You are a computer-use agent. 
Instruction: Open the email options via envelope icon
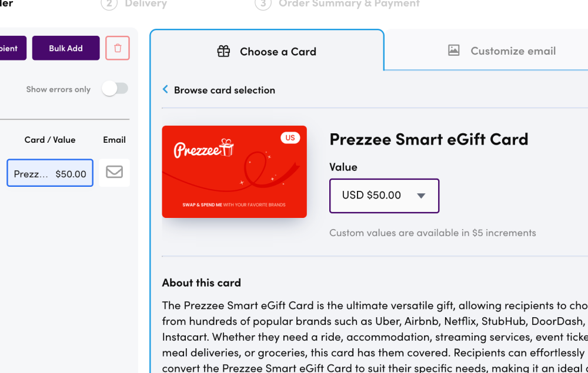point(114,173)
